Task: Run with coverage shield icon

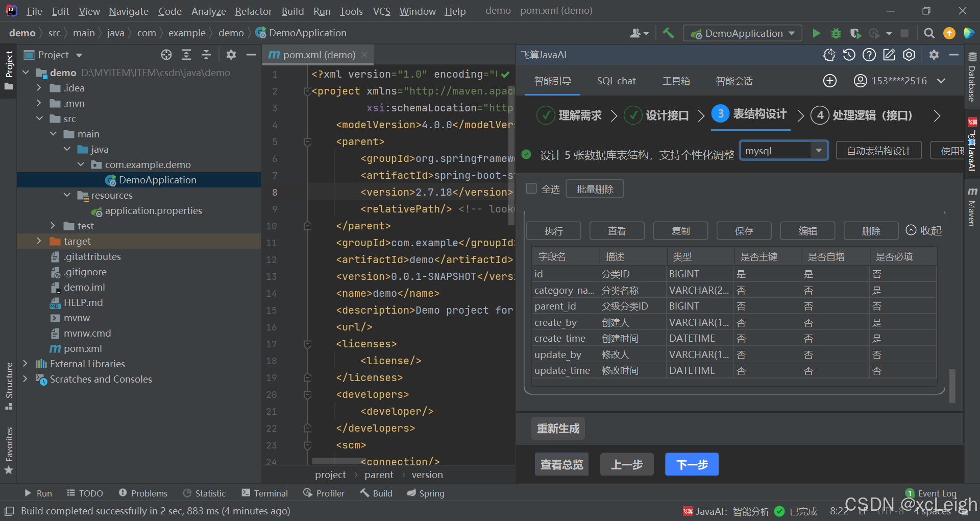Action: (855, 33)
